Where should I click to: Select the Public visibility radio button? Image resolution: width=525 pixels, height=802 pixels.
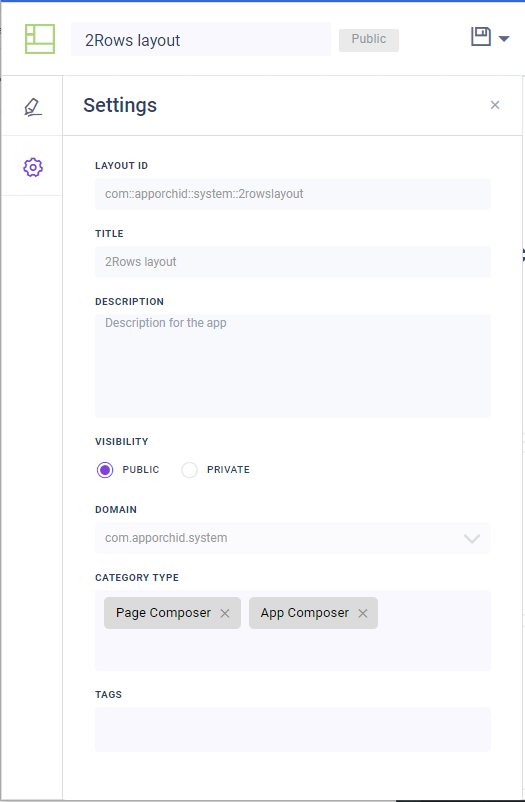105,470
